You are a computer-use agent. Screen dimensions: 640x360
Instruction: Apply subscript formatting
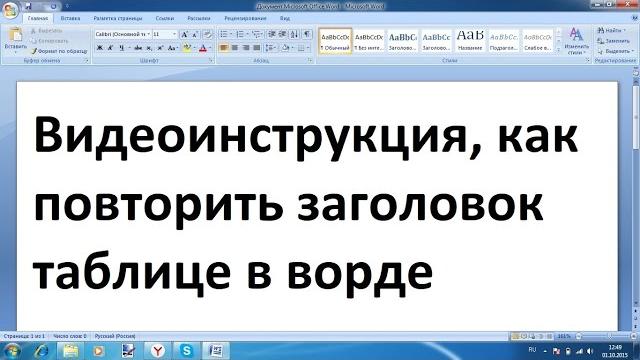149,48
